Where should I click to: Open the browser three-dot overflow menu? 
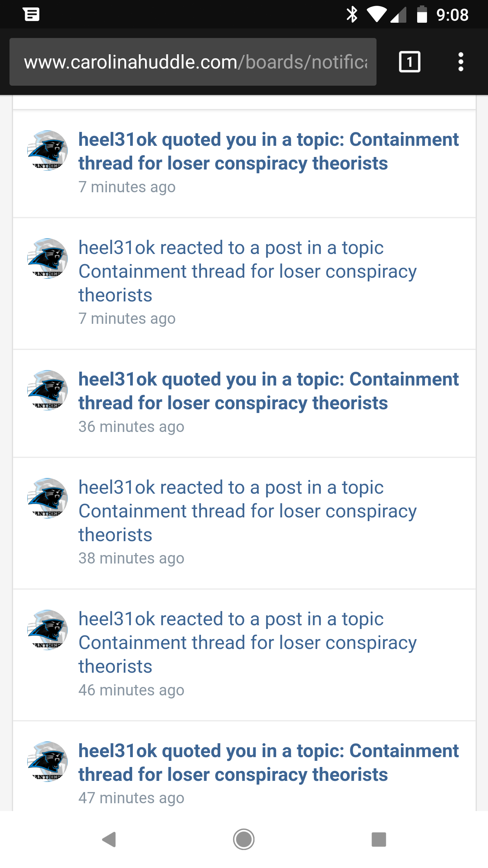click(461, 62)
